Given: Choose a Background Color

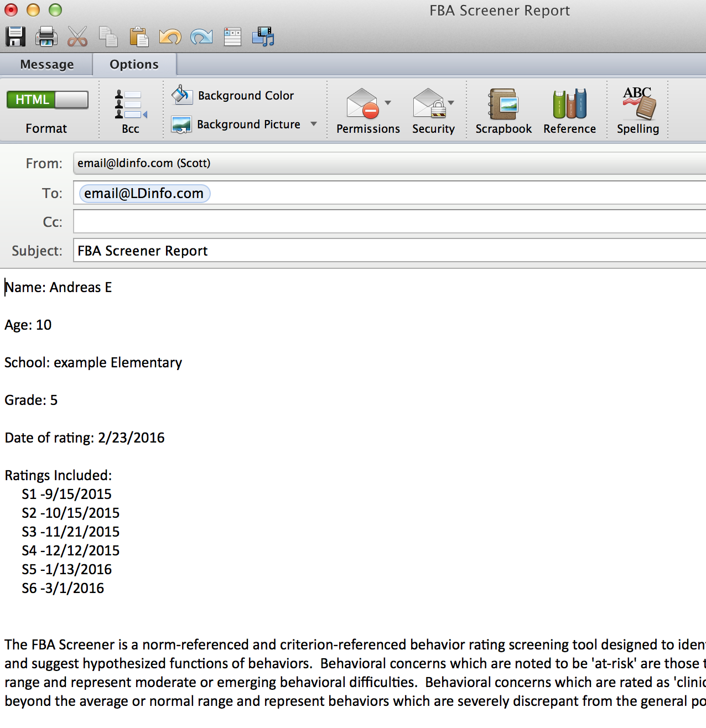Looking at the screenshot, I should tap(233, 96).
